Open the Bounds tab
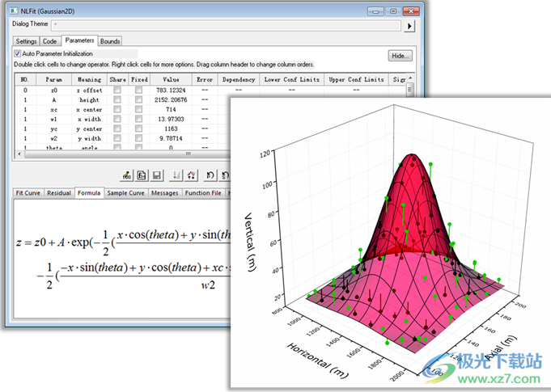This screenshot has height=392, width=551. [x=110, y=41]
